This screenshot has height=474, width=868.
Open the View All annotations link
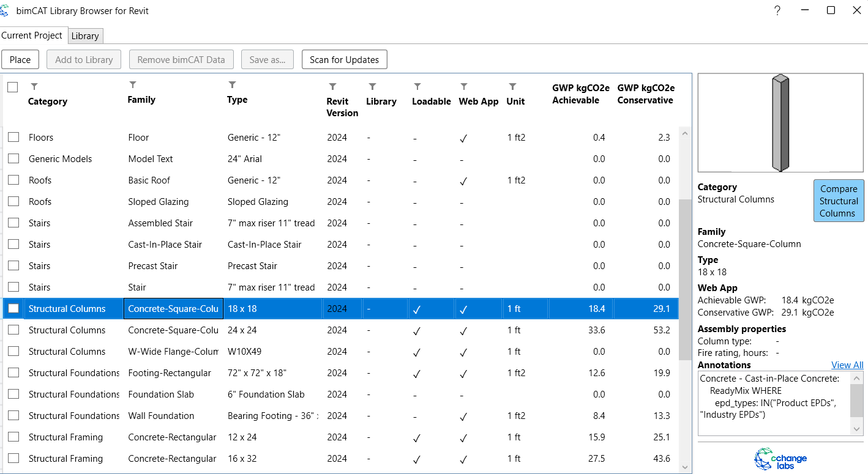[847, 365]
